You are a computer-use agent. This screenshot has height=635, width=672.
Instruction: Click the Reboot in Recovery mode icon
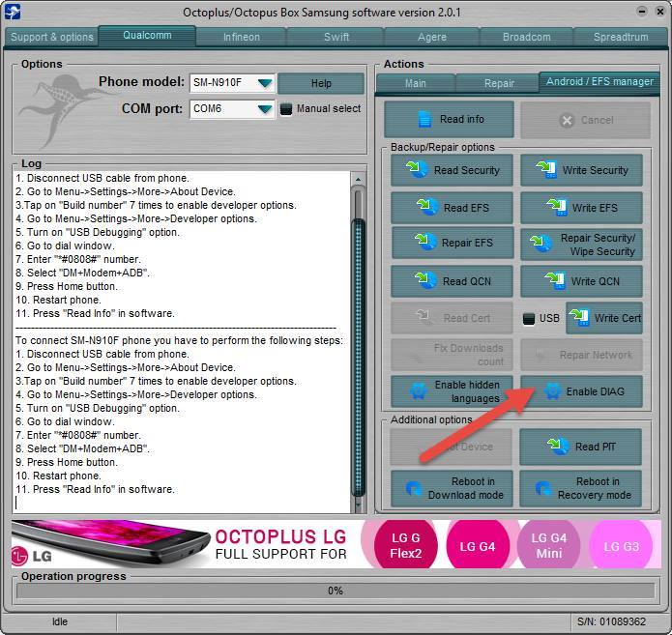click(543, 488)
